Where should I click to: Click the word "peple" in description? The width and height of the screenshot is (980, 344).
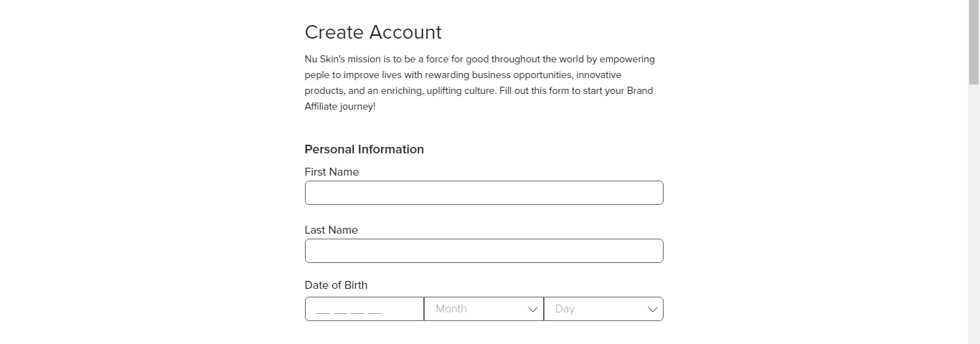[x=317, y=75]
